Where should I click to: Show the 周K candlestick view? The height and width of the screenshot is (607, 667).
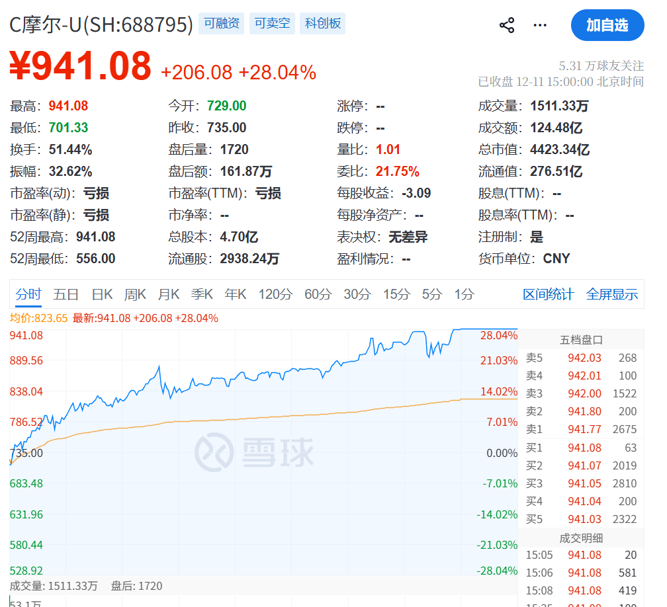(135, 294)
